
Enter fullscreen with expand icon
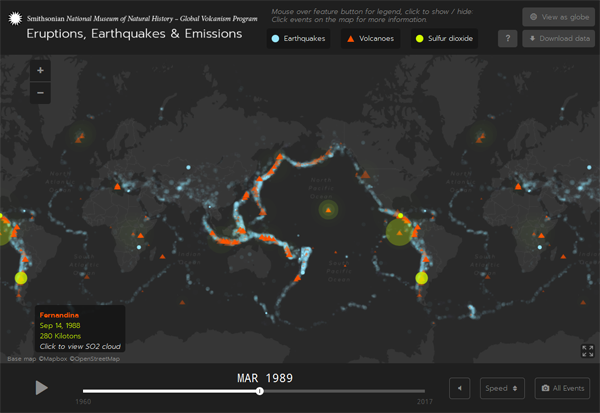click(587, 351)
